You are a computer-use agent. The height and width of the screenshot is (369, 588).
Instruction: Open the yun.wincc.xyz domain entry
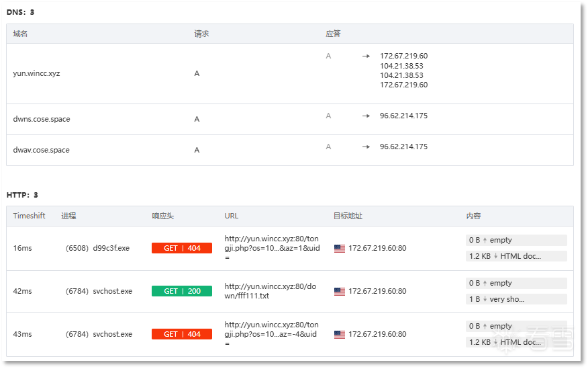(x=36, y=73)
